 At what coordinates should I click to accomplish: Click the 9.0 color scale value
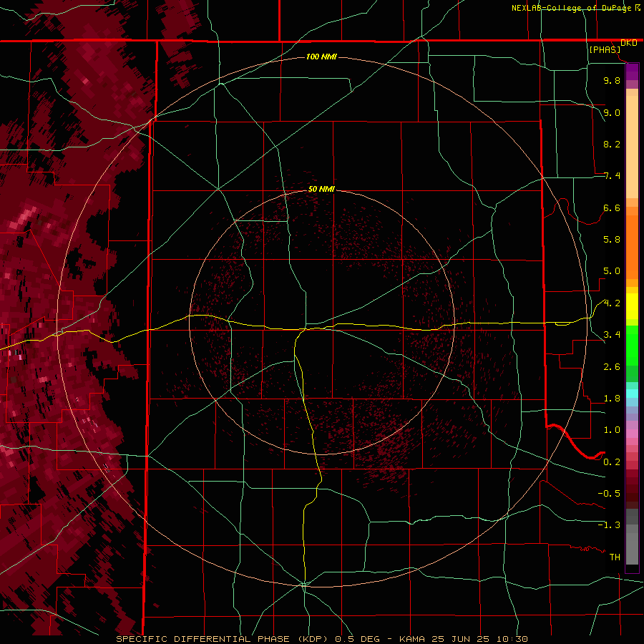(612, 112)
